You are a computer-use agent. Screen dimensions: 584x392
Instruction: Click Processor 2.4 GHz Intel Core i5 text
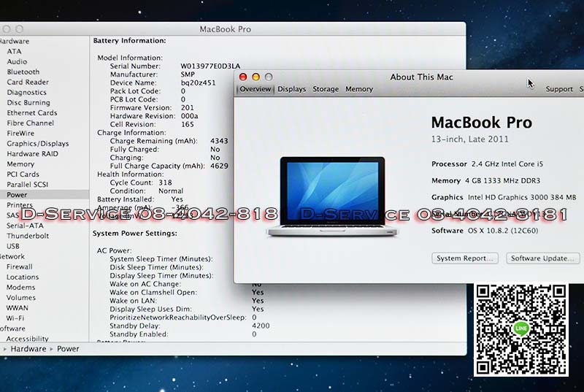click(x=487, y=164)
